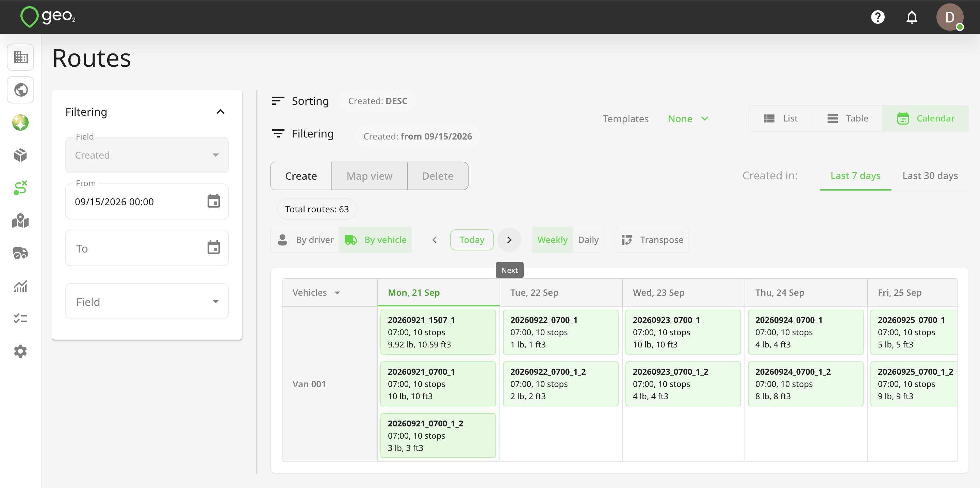
Task: Click the To date calendar icon
Action: (x=213, y=248)
